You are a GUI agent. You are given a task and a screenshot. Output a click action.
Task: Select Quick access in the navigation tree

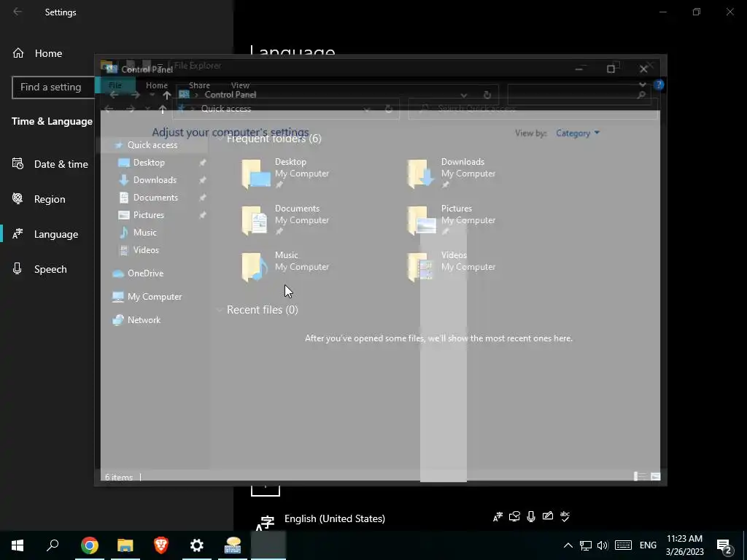tap(152, 145)
